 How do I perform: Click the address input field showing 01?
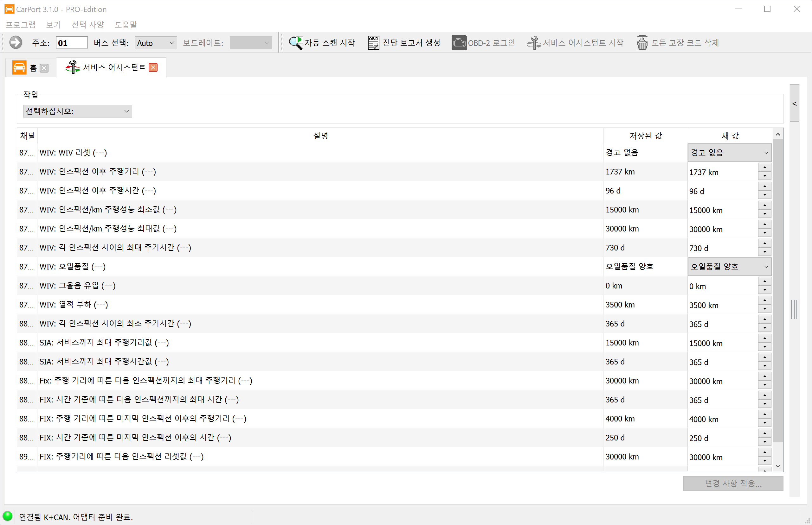[71, 42]
